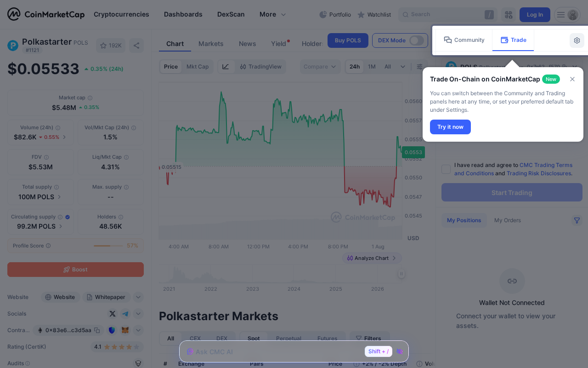Click the Profile Score info icon

click(x=48, y=246)
